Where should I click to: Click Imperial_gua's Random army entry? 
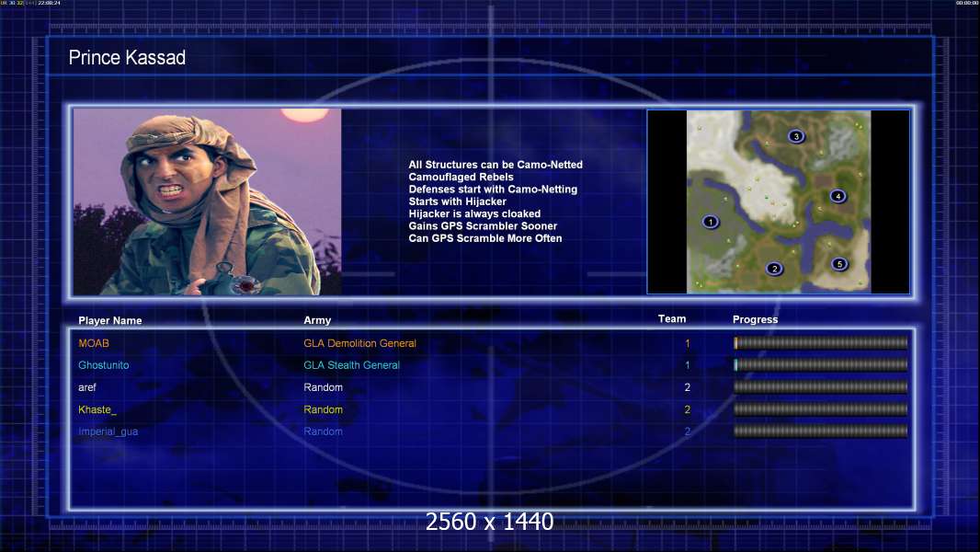pyautogui.click(x=323, y=431)
